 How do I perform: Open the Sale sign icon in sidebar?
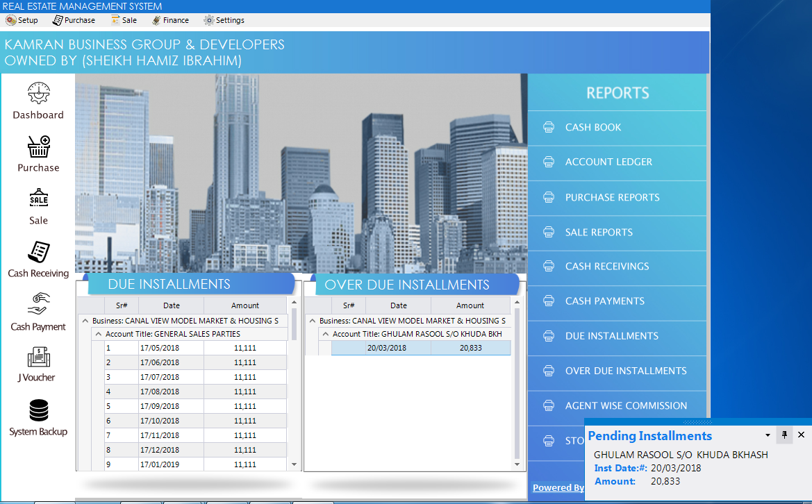point(38,200)
